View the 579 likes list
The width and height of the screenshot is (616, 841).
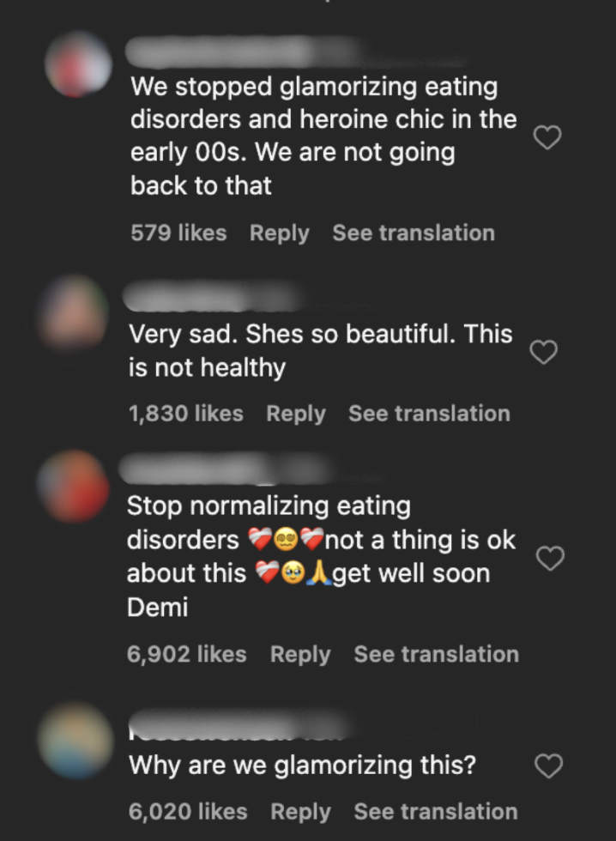(x=178, y=233)
